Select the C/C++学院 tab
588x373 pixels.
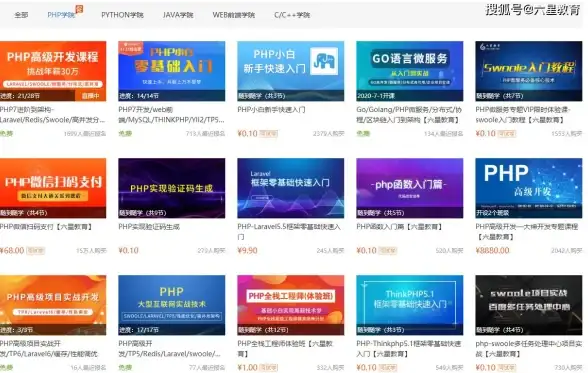click(292, 15)
